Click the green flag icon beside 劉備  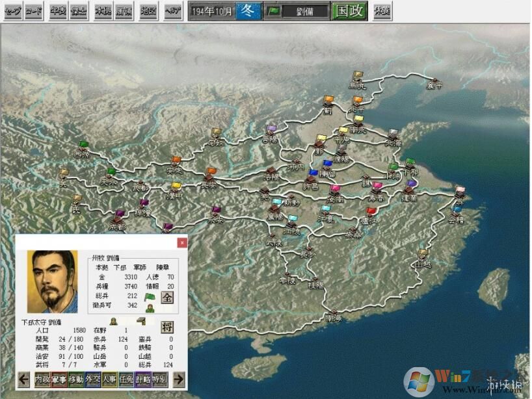click(x=274, y=12)
